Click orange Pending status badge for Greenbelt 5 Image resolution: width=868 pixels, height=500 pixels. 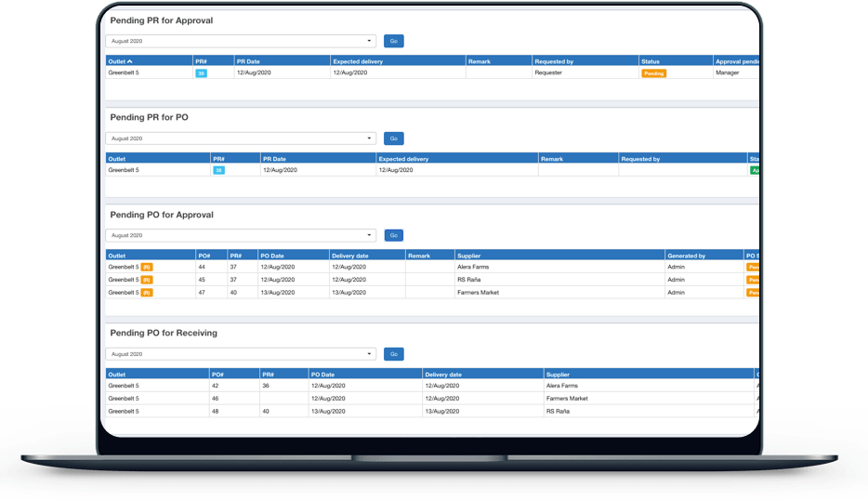pyautogui.click(x=653, y=73)
